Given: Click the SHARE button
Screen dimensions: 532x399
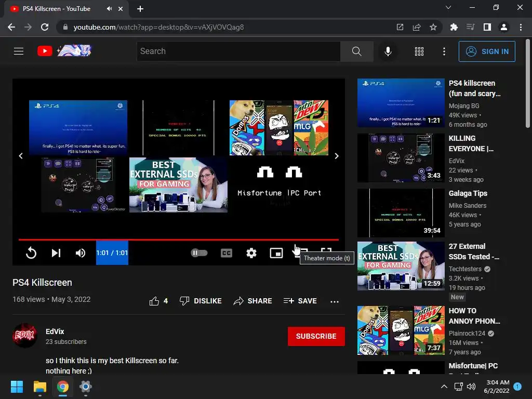Looking at the screenshot, I should [253, 301].
